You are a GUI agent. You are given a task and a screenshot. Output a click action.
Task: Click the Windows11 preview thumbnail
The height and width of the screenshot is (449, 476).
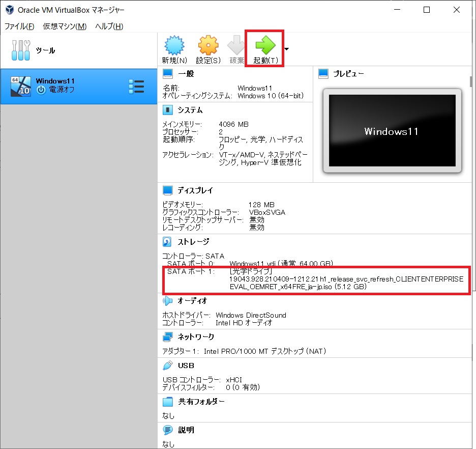pyautogui.click(x=392, y=131)
